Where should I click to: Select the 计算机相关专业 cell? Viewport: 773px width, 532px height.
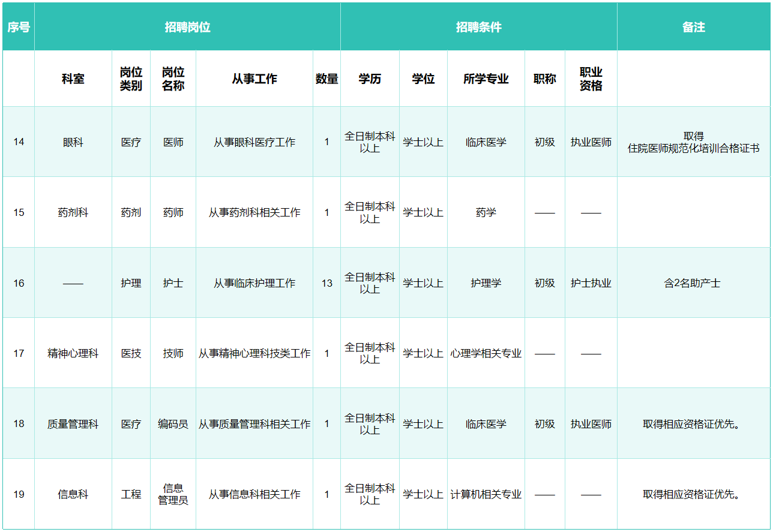click(486, 494)
